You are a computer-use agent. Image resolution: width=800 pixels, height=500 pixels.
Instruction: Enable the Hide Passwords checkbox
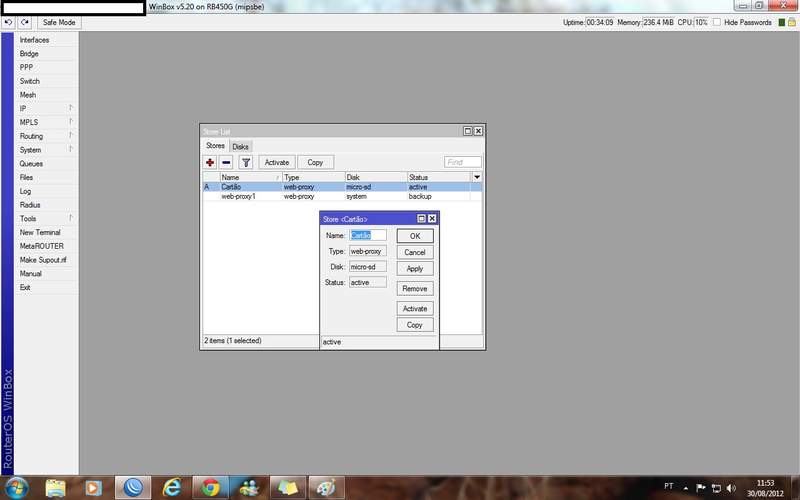click(x=717, y=22)
